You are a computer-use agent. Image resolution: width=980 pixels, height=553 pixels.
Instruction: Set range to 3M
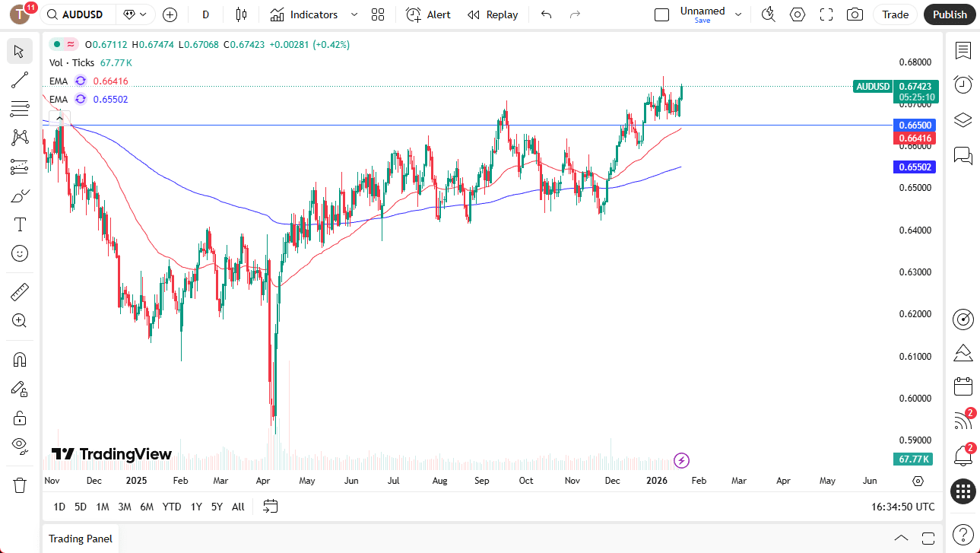click(x=125, y=507)
